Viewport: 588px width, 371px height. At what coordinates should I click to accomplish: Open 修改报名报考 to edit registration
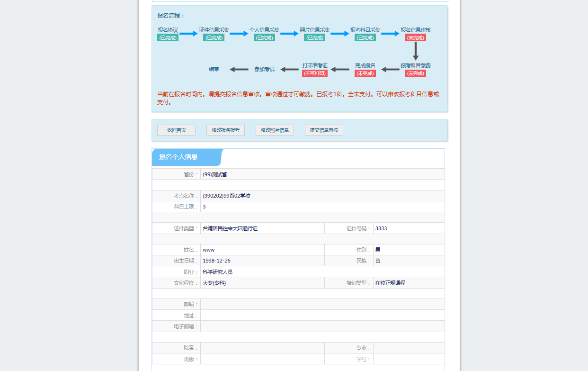225,130
